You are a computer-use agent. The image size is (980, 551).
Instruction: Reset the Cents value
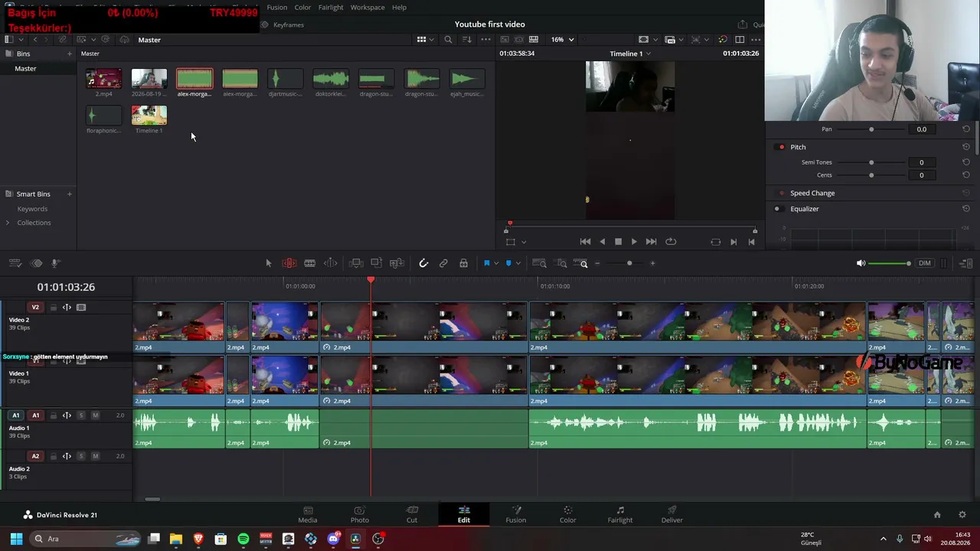click(966, 175)
